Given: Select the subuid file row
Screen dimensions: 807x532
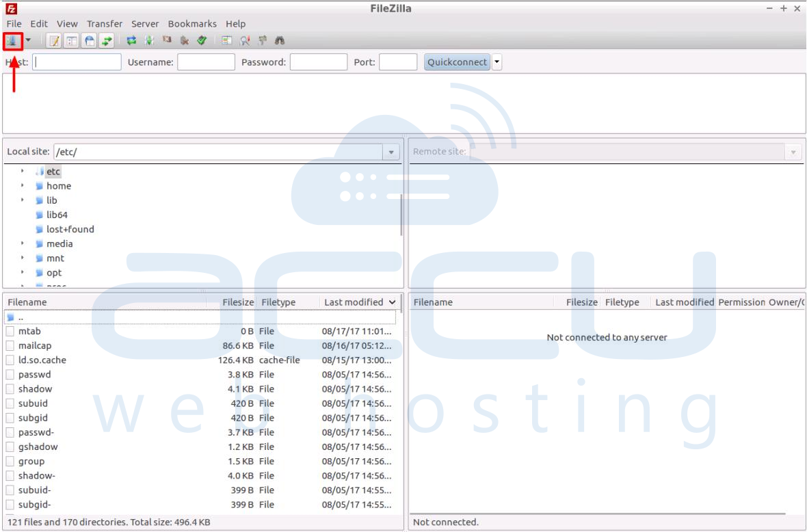Looking at the screenshot, I should pyautogui.click(x=200, y=403).
